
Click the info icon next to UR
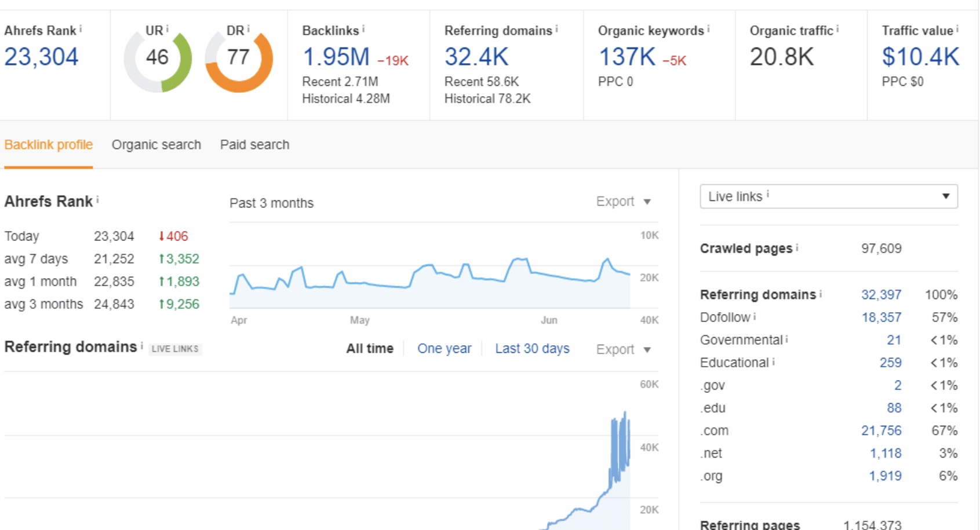(x=167, y=28)
